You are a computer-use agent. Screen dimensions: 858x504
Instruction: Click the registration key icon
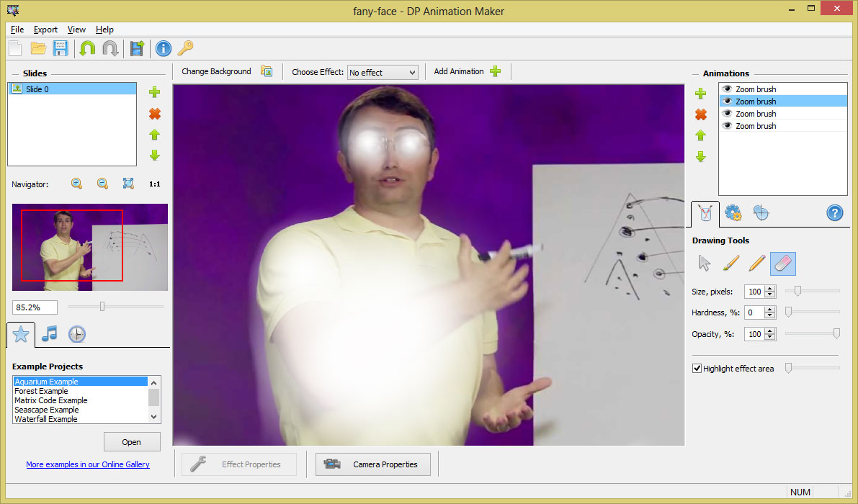coord(185,49)
